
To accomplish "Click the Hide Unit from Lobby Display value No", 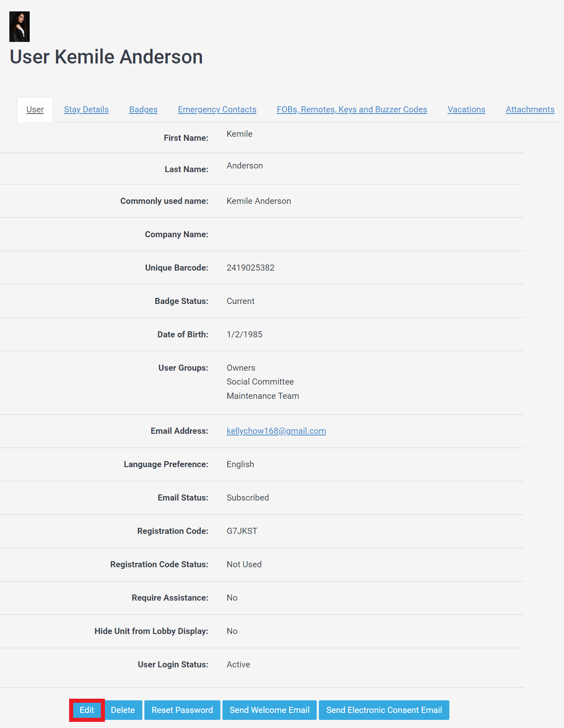I will (232, 631).
